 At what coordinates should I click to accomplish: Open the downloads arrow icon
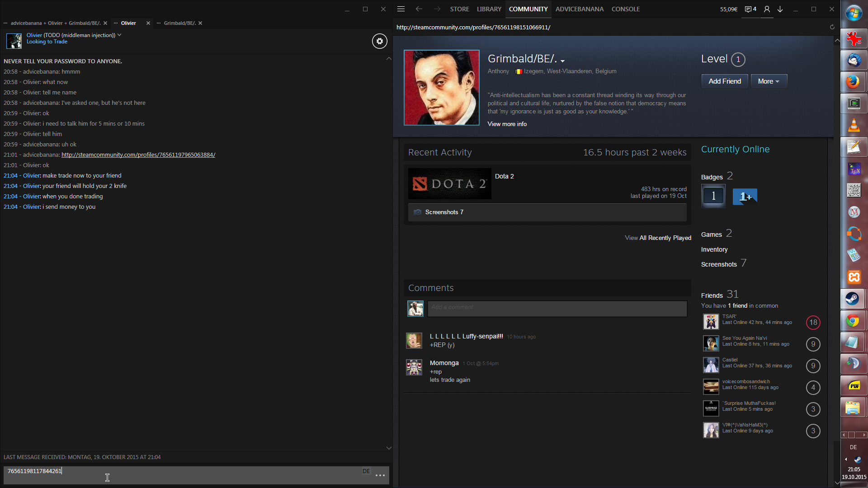click(780, 9)
